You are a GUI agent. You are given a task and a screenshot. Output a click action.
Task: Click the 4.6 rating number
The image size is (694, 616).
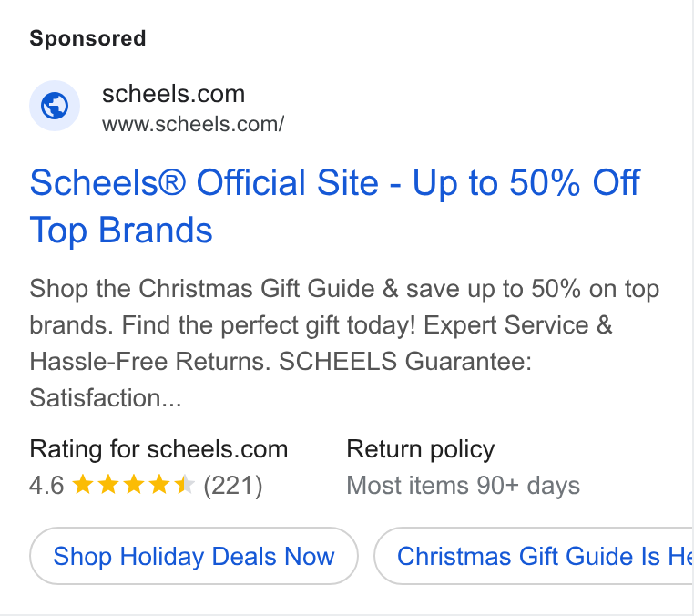[46, 486]
